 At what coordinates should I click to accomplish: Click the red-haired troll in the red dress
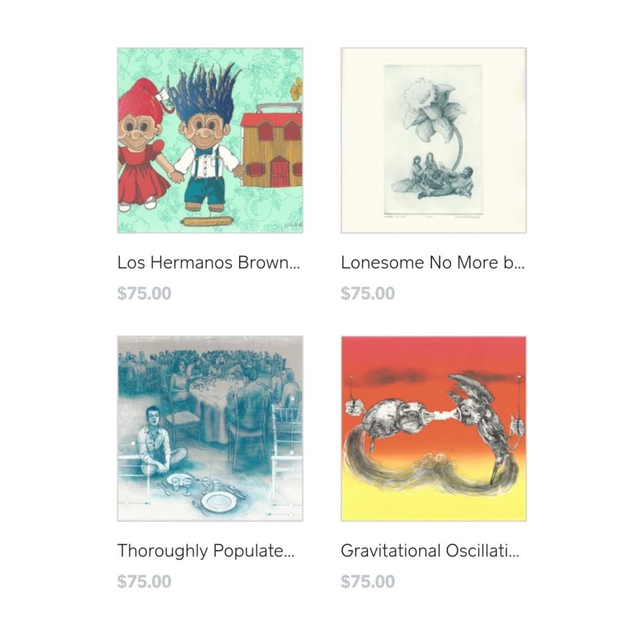click(x=142, y=144)
